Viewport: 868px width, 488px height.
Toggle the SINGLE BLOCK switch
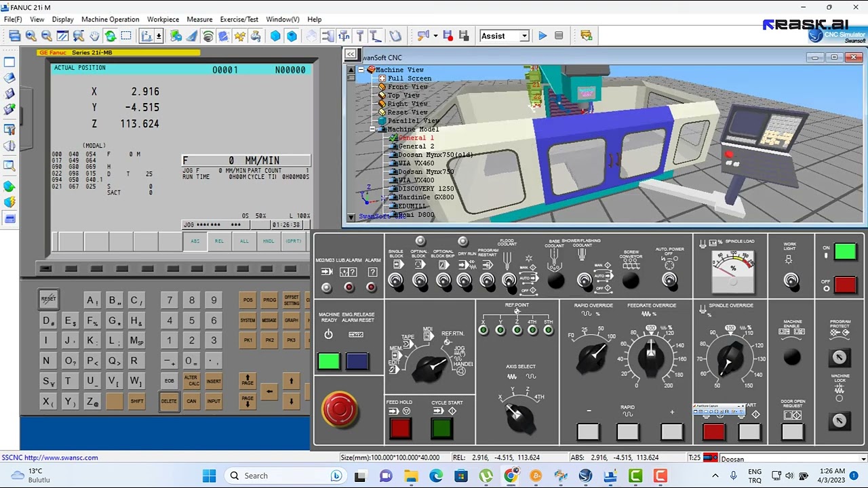[x=396, y=281]
